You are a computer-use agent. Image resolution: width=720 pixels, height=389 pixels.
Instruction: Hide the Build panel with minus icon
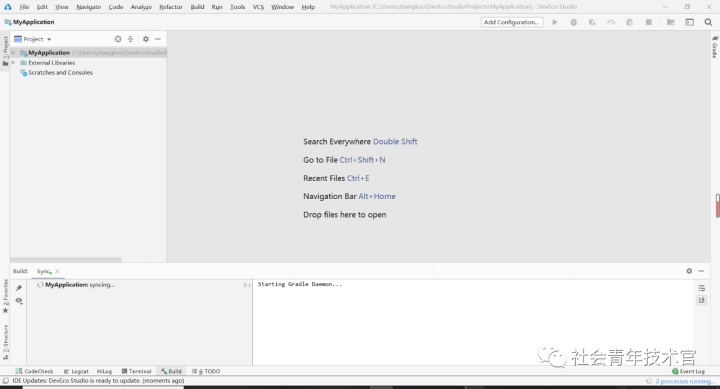(x=701, y=271)
